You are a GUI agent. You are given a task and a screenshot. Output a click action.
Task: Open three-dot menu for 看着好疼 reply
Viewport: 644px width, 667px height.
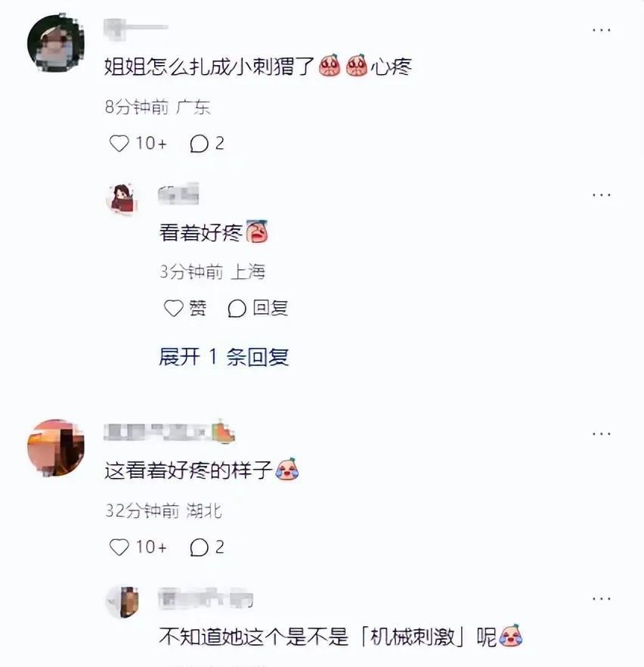(x=602, y=195)
